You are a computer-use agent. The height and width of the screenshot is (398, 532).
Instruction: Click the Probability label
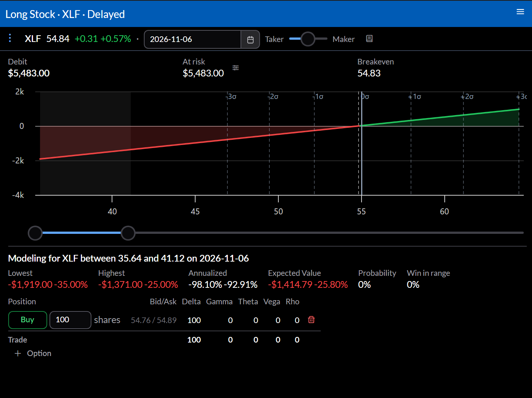[377, 273]
